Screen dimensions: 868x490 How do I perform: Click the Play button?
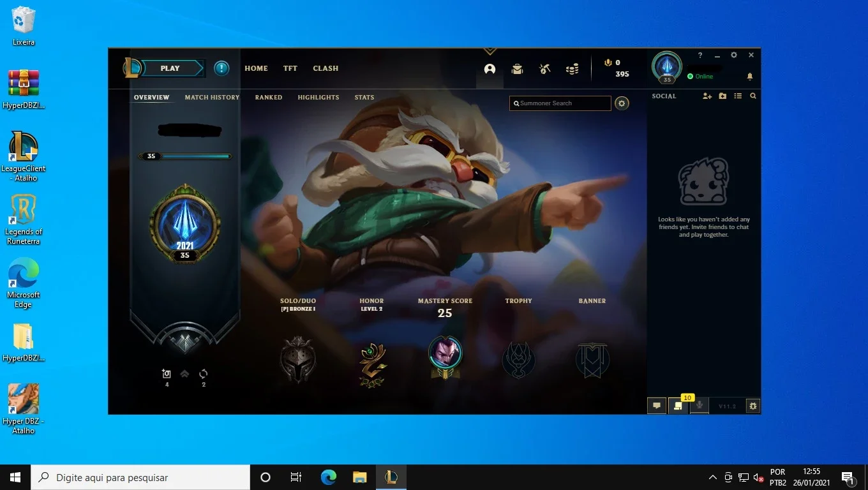(170, 68)
